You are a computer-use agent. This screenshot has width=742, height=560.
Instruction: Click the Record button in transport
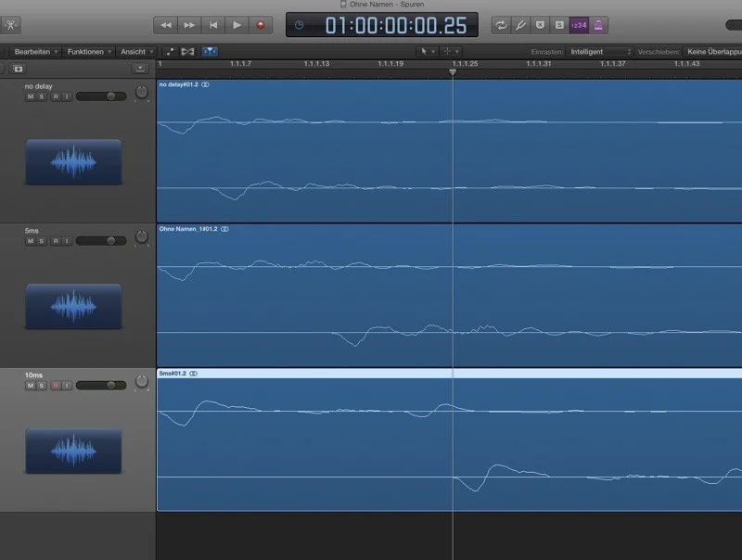click(x=261, y=25)
